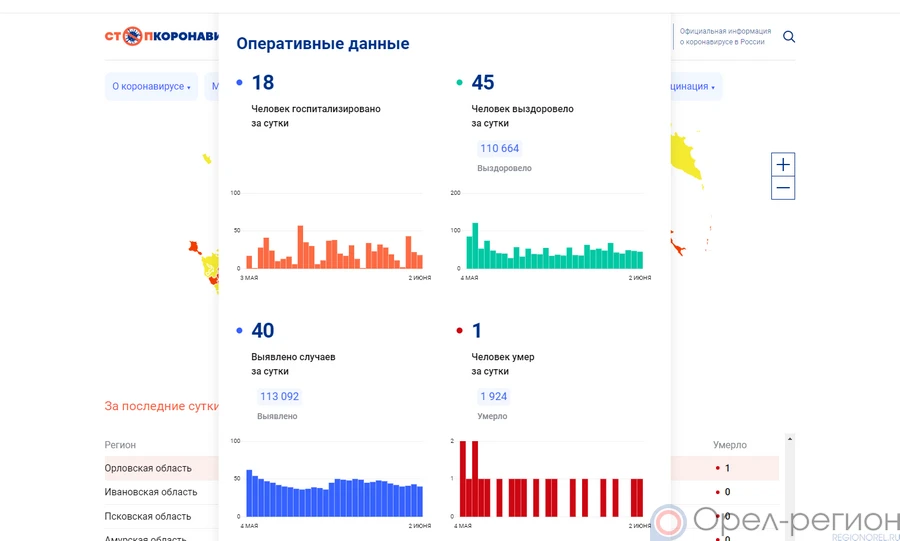This screenshot has width=900, height=541.
Task: Click the official coronavirus information text link
Action: tap(722, 37)
